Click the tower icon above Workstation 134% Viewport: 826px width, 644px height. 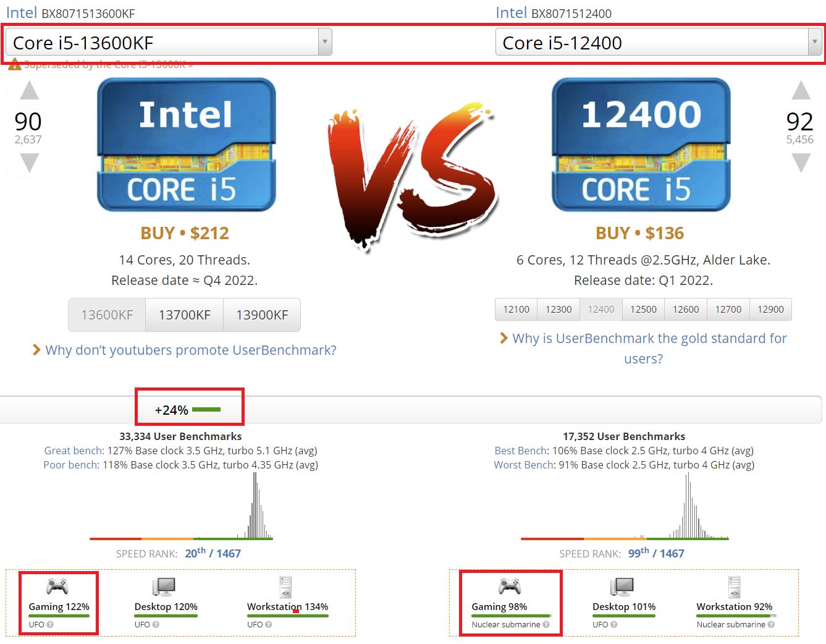tap(285, 587)
